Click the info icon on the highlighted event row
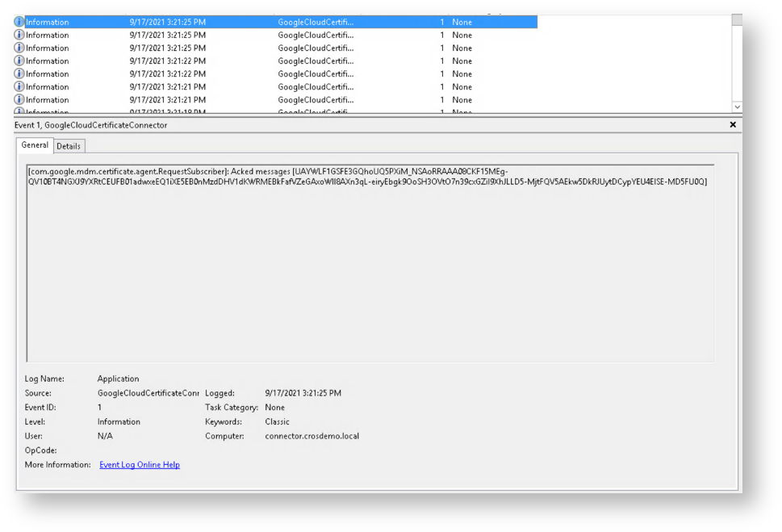The image size is (782, 532). click(19, 23)
